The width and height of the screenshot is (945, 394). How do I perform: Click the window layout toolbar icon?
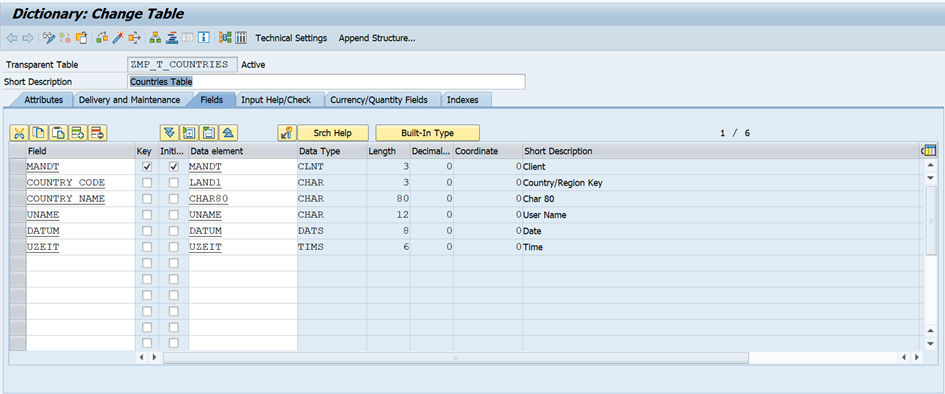pos(187,38)
